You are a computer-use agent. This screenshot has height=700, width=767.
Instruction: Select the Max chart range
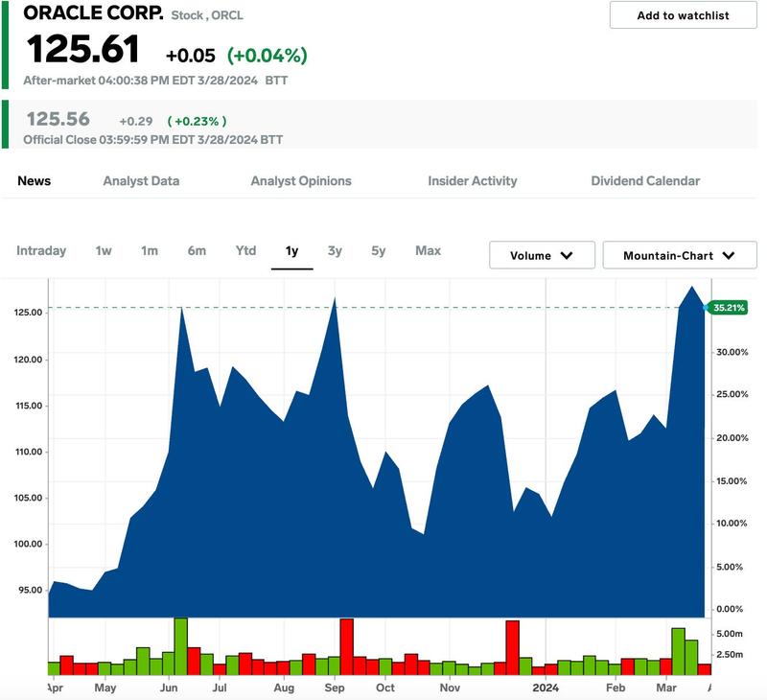tap(428, 250)
